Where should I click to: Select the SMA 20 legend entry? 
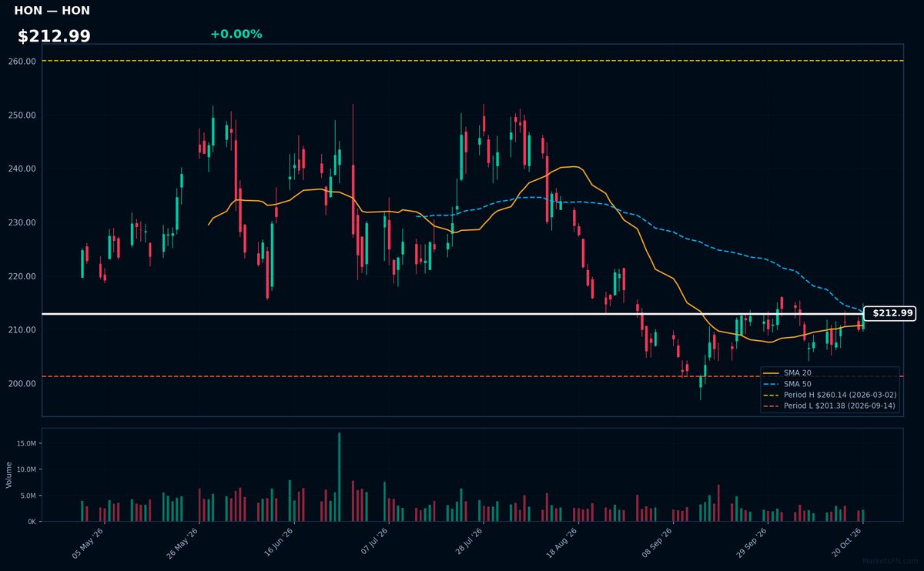787,372
